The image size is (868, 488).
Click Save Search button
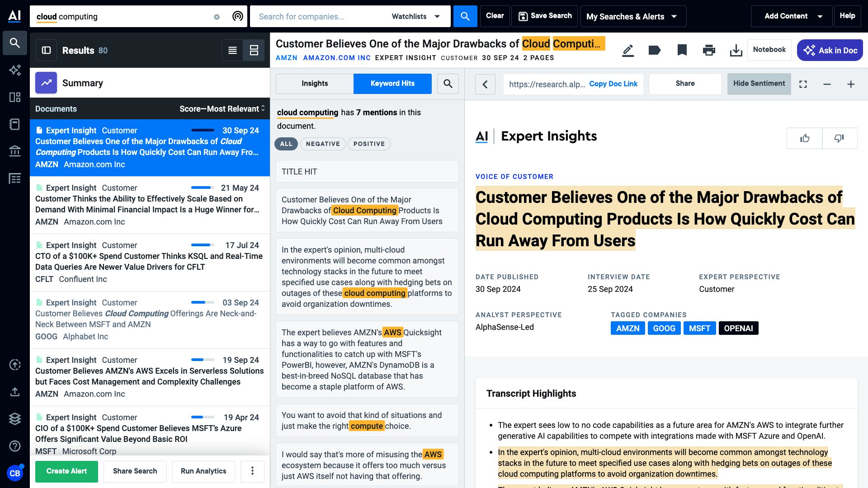click(x=545, y=16)
